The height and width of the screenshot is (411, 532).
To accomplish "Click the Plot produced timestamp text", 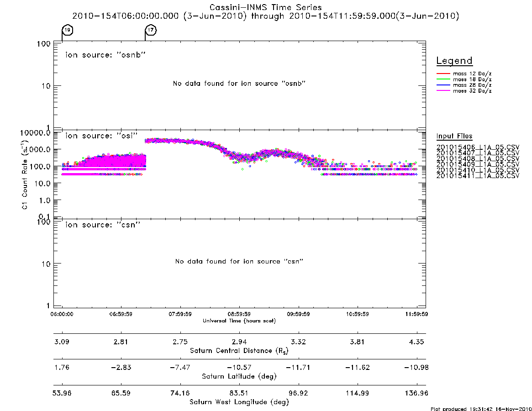I will (481, 409).
